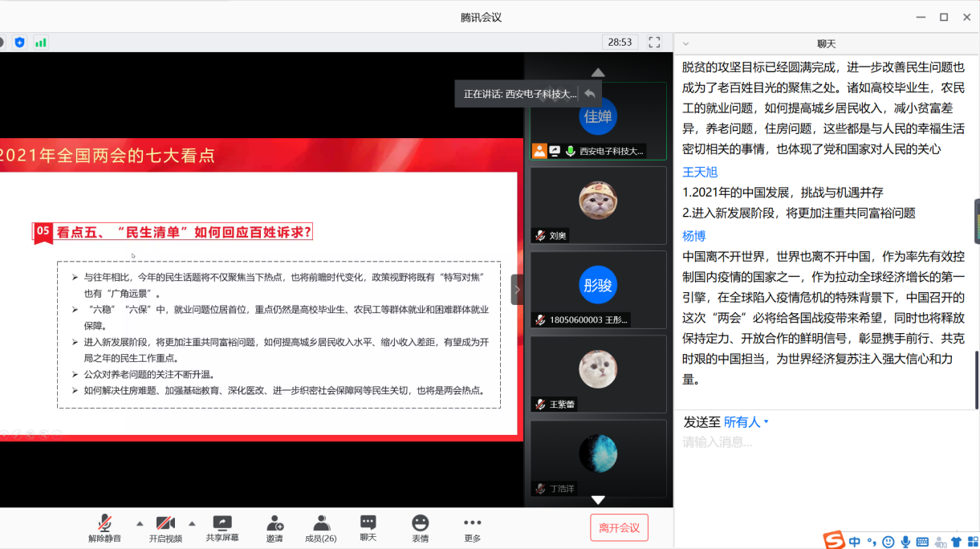Click the green network signal strength icon
The width and height of the screenshot is (980, 549).
40,42
